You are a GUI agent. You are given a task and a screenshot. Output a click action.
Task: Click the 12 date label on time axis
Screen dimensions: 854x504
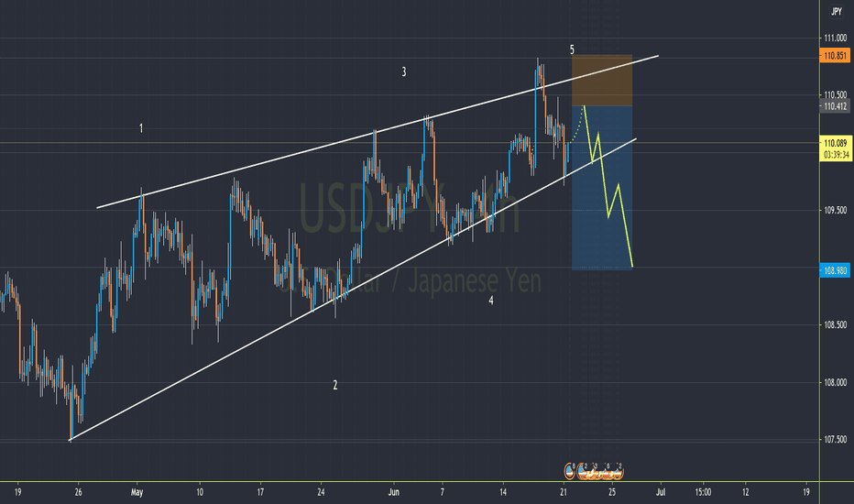[745, 493]
